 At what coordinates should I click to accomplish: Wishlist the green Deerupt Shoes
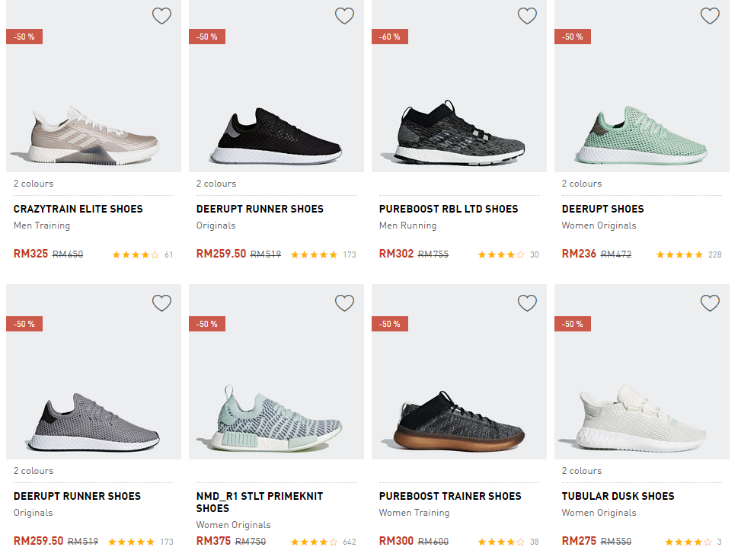[710, 16]
